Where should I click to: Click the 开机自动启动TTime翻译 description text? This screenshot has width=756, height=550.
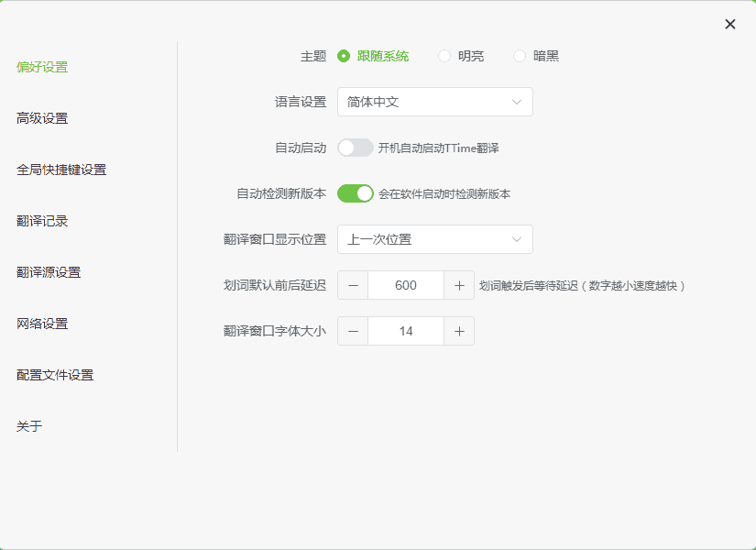tap(438, 148)
